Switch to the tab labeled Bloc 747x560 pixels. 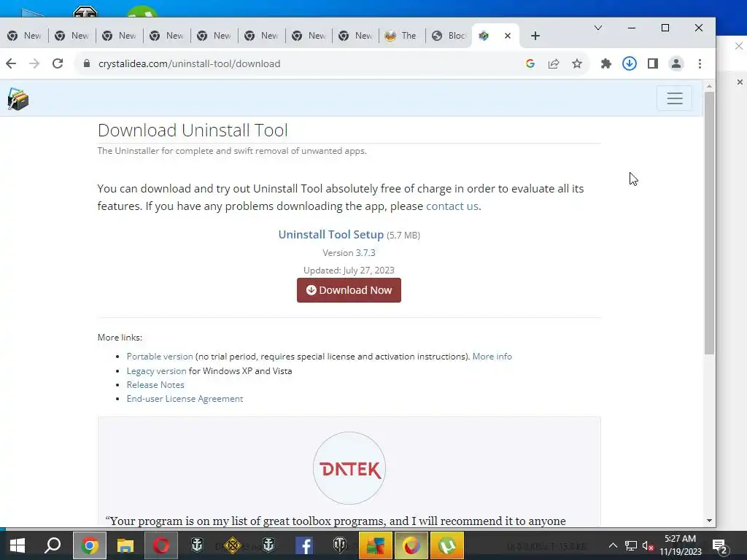click(449, 36)
